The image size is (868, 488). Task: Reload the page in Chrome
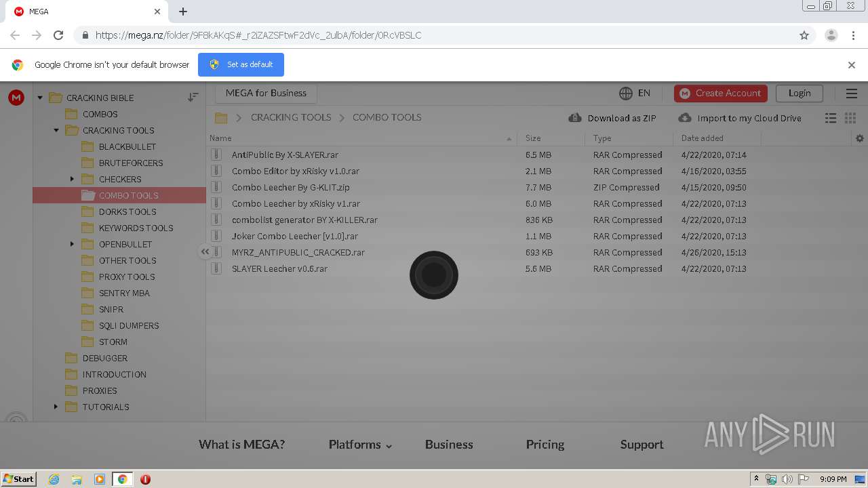(x=58, y=35)
